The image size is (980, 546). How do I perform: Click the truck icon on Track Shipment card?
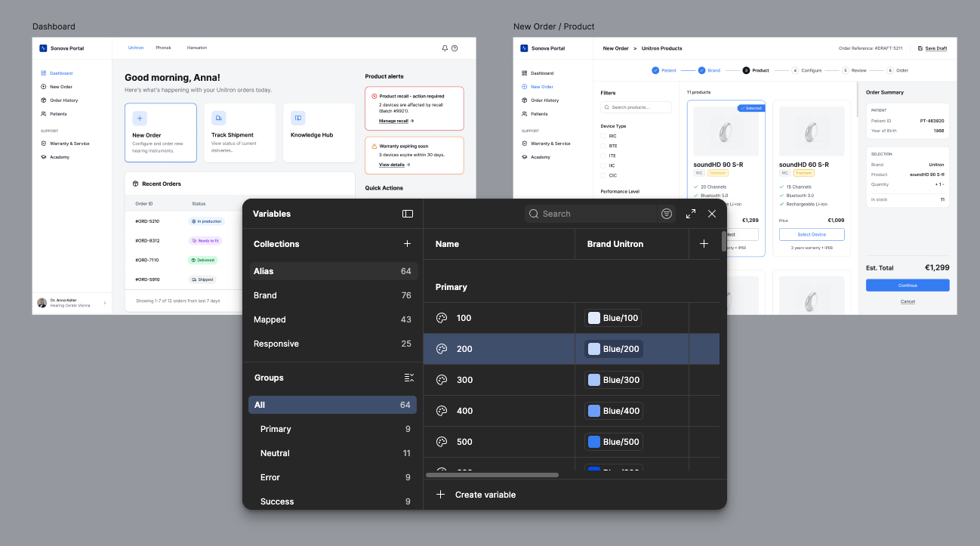click(x=219, y=118)
